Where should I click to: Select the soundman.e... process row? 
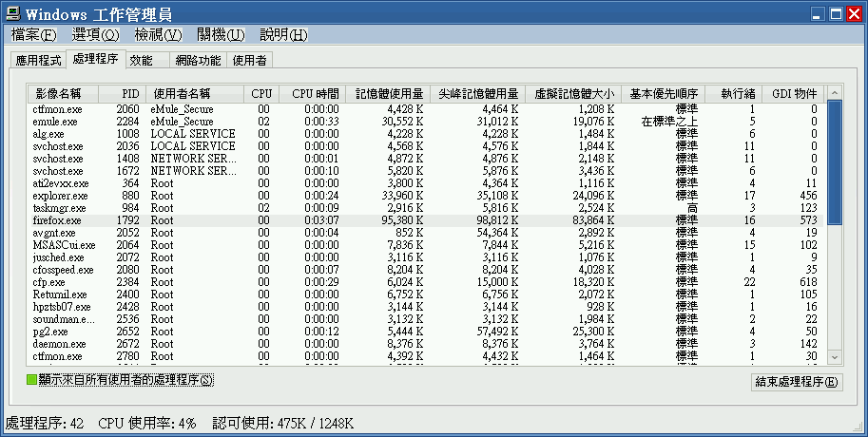[425, 319]
